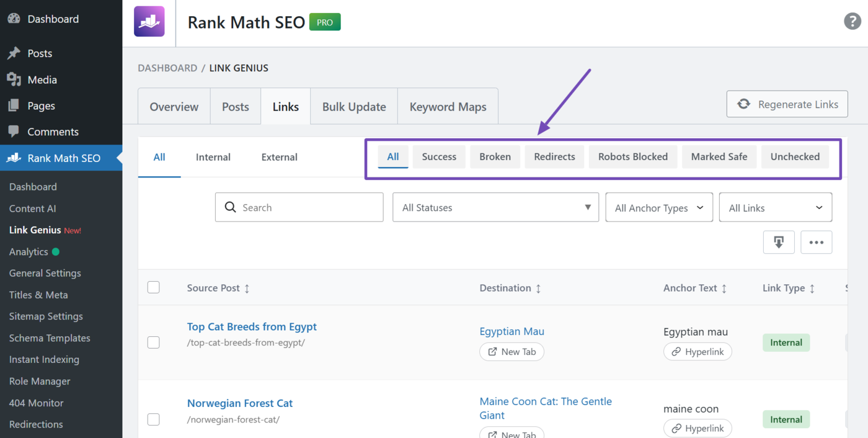Switch to the Bulk Update tab
This screenshot has width=868, height=438.
click(353, 106)
